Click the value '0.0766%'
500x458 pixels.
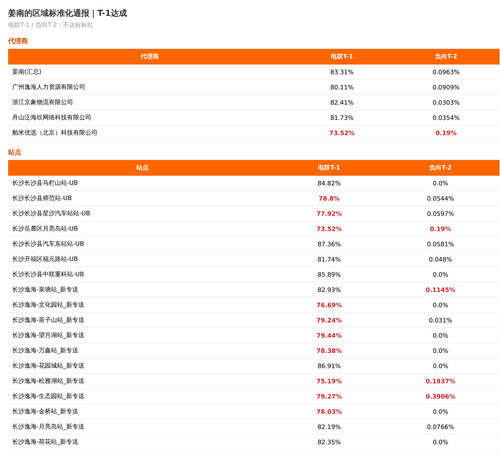(x=440, y=427)
